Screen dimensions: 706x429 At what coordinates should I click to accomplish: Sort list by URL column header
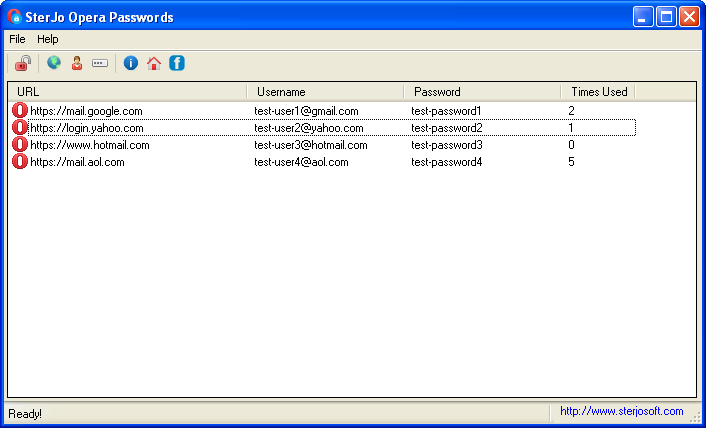(127, 92)
